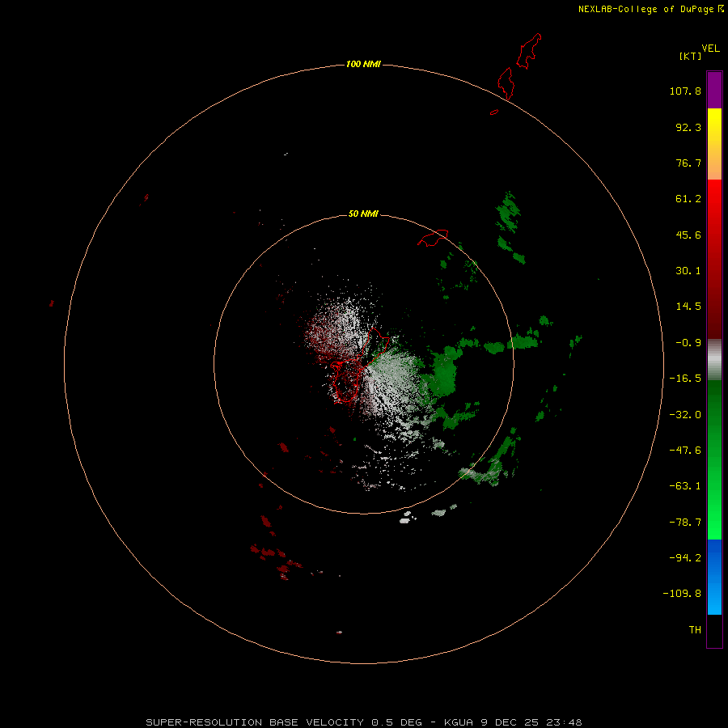Click the VEL legend title
The image size is (728, 728).
711,49
